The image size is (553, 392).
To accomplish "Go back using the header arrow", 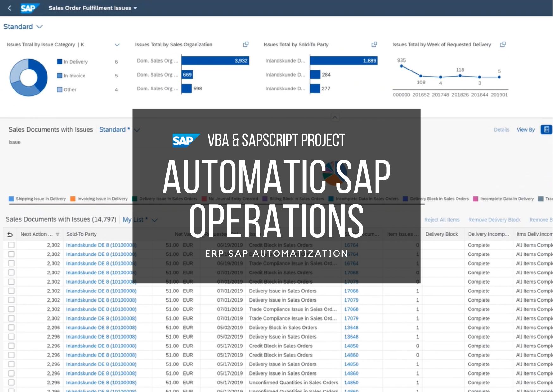I will (9, 8).
